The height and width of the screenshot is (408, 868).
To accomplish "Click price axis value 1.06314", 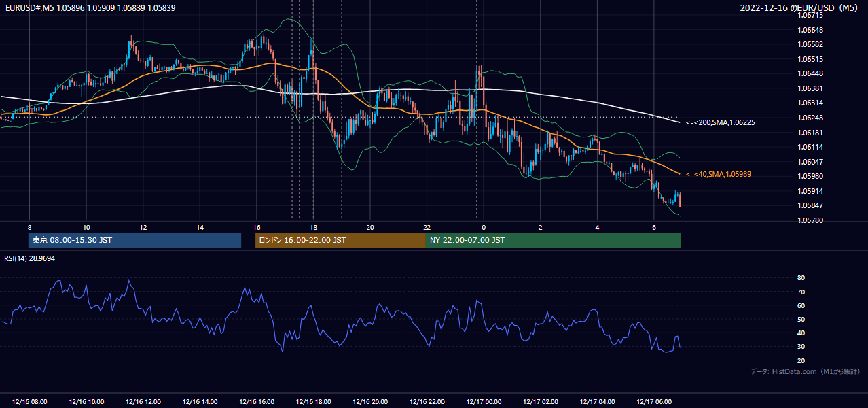I will (x=810, y=103).
